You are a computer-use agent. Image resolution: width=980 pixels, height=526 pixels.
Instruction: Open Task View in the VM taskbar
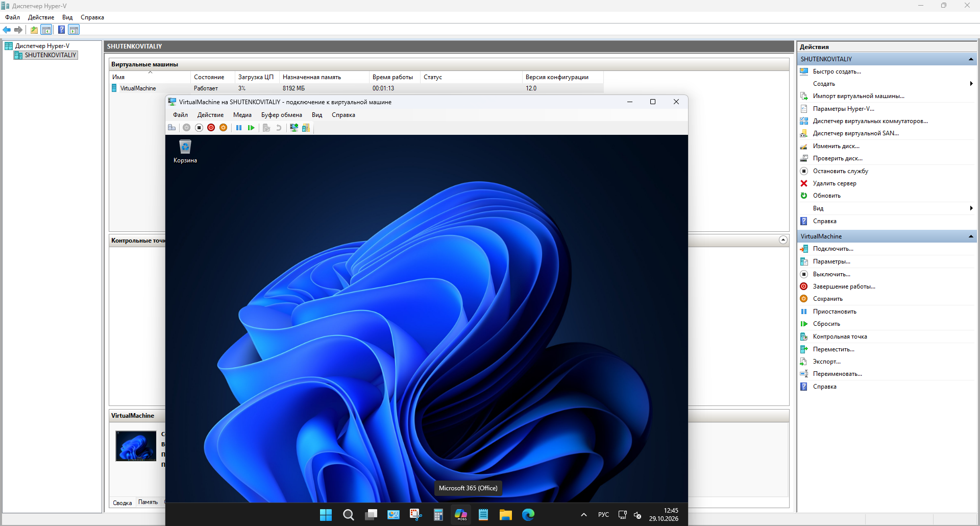point(371,515)
